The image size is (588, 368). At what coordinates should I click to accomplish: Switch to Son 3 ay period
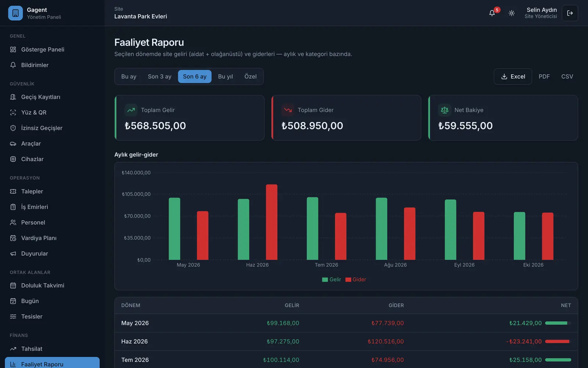pos(159,77)
